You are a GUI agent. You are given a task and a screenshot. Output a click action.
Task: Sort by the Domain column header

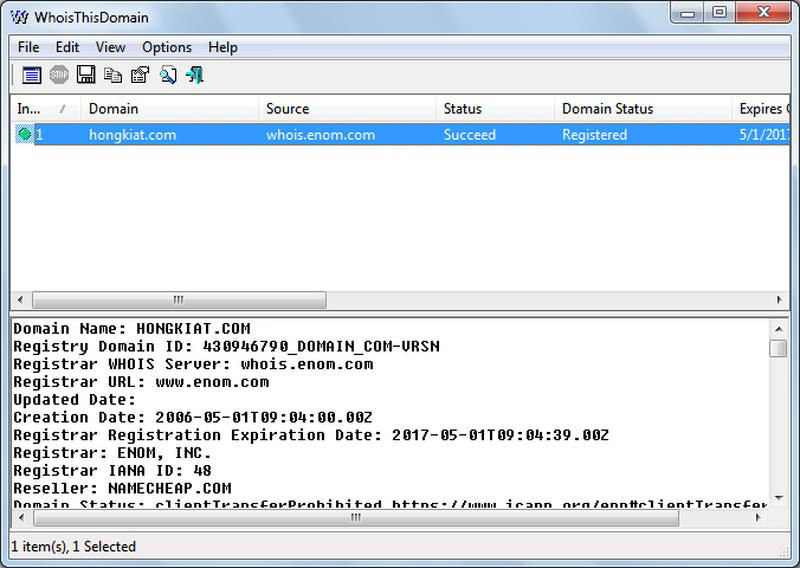(x=169, y=109)
